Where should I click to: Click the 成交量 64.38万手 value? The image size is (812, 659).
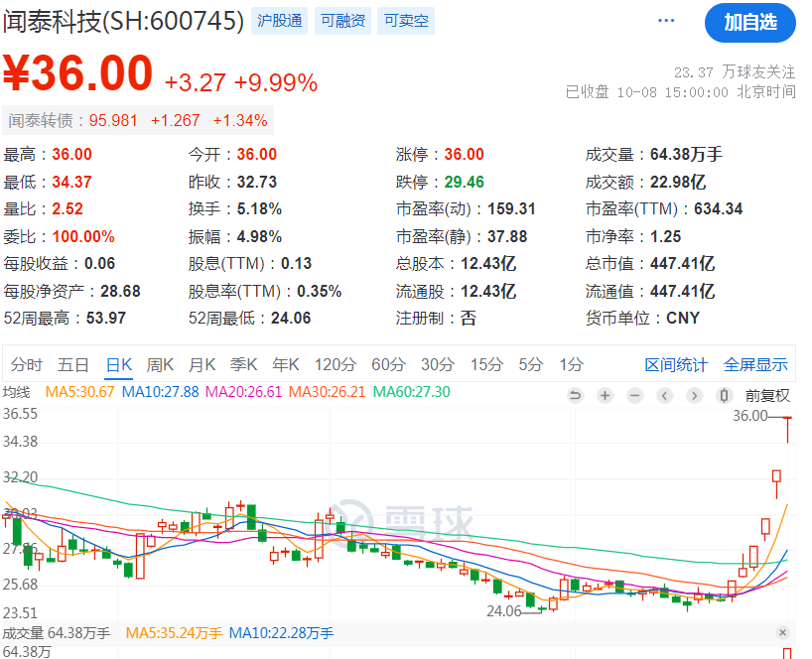686,154
